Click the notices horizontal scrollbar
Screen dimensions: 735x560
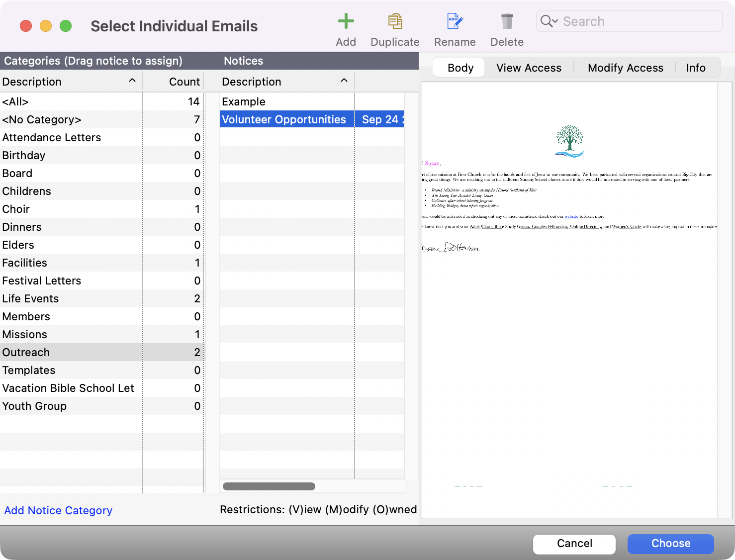pos(269,486)
